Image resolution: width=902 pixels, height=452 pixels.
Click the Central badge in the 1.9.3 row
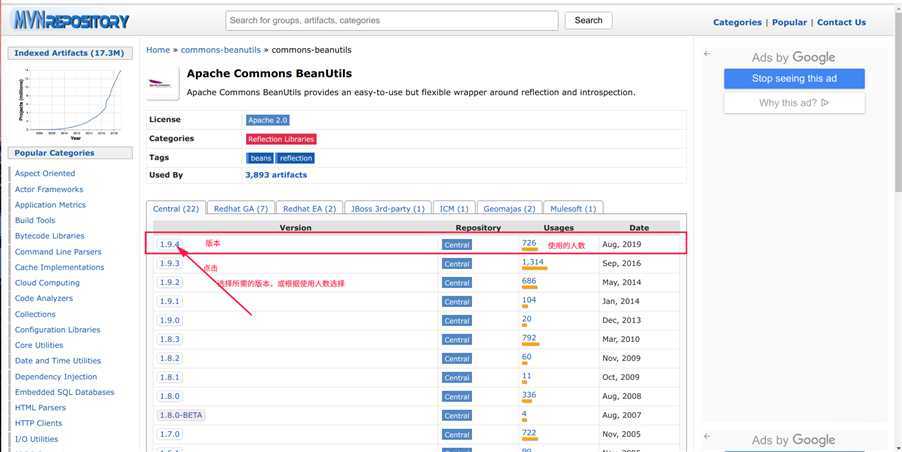tap(457, 264)
